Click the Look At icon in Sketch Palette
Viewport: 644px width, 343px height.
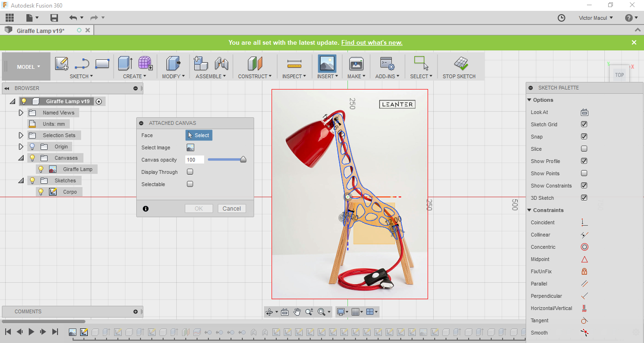tap(585, 112)
